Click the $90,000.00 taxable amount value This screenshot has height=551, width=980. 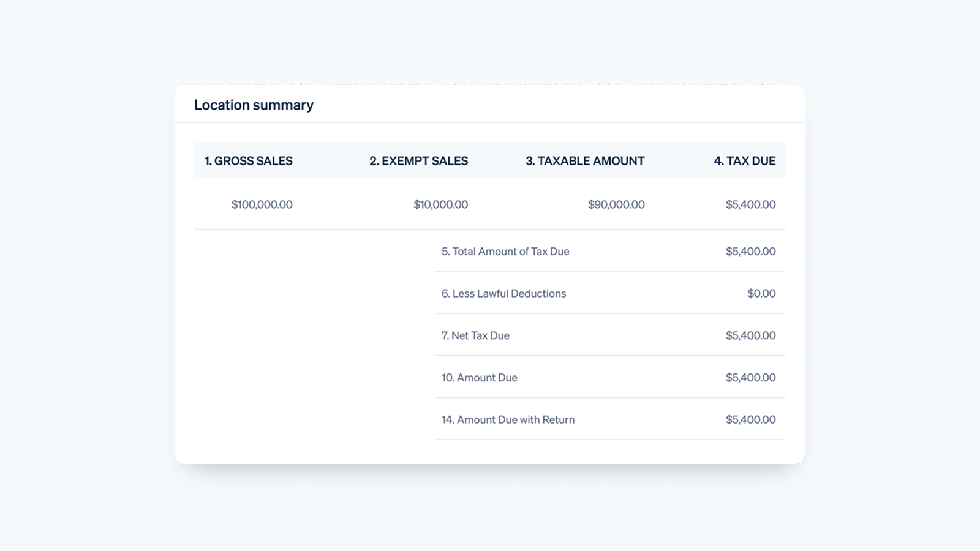coord(616,204)
